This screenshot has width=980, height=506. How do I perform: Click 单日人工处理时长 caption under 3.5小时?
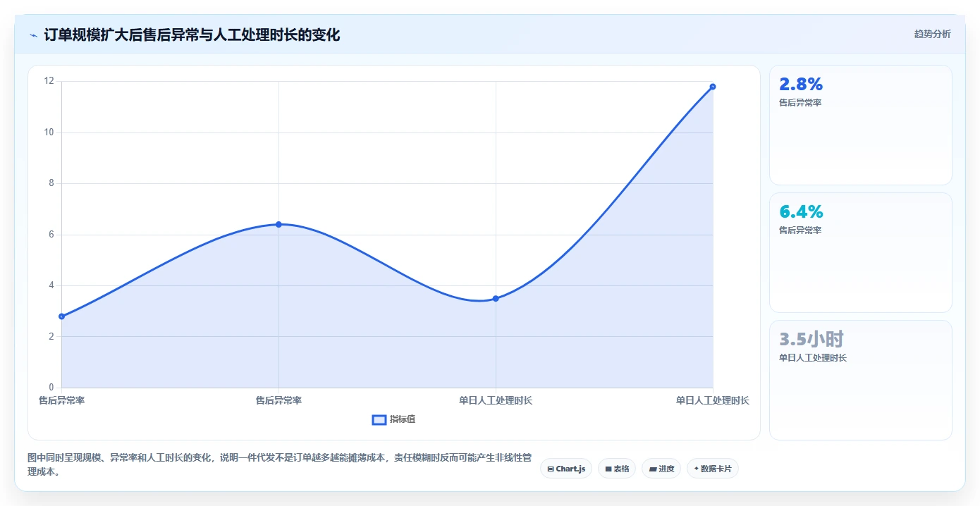click(813, 358)
